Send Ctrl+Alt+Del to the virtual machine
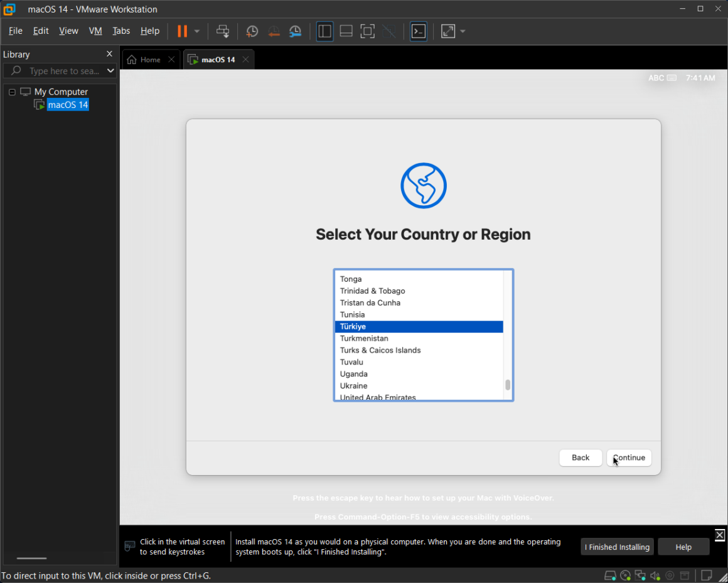 (x=223, y=31)
